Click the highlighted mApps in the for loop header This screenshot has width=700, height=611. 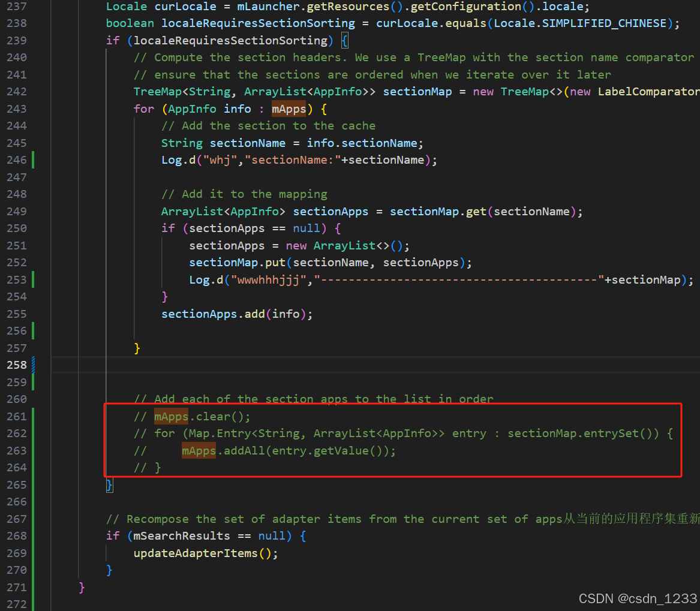(x=289, y=109)
